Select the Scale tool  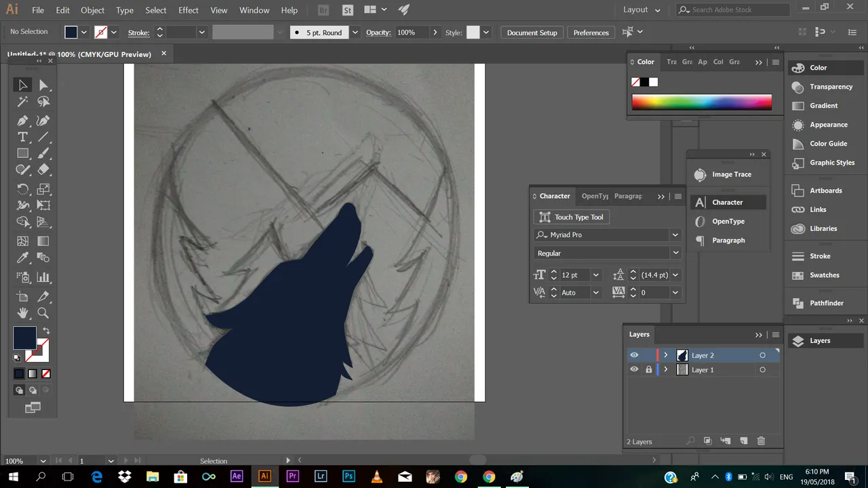pos(43,189)
